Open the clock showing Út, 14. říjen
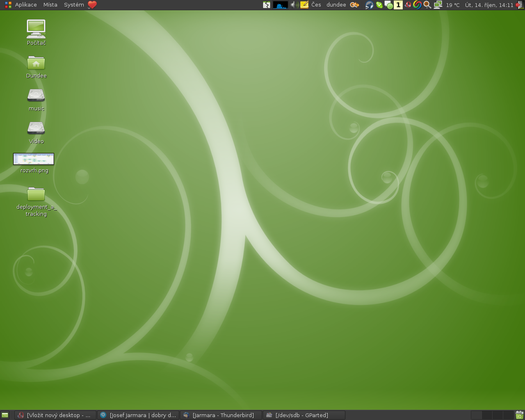Image resolution: width=525 pixels, height=420 pixels. point(489,5)
